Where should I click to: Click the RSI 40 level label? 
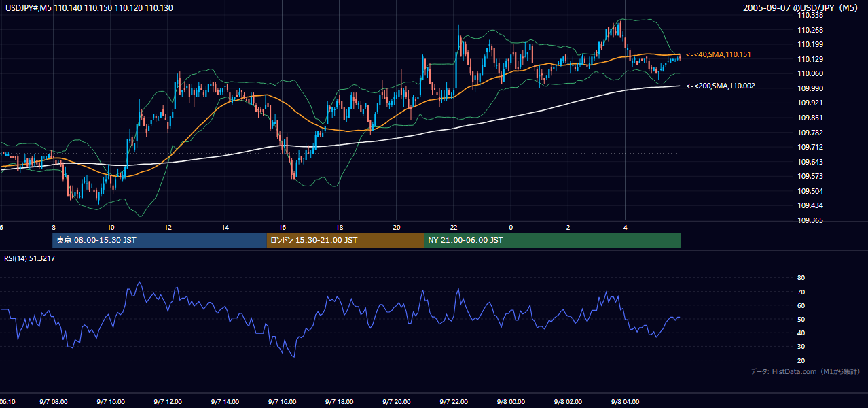pyautogui.click(x=801, y=333)
